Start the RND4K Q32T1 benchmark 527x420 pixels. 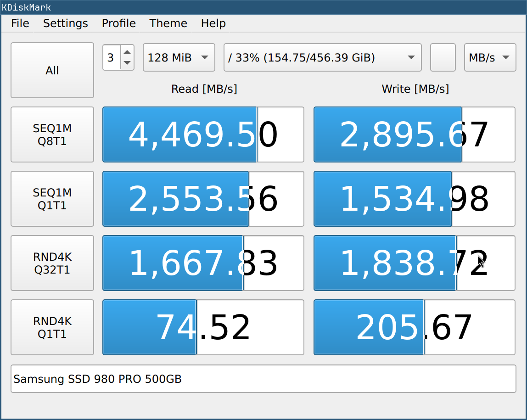[x=52, y=263]
